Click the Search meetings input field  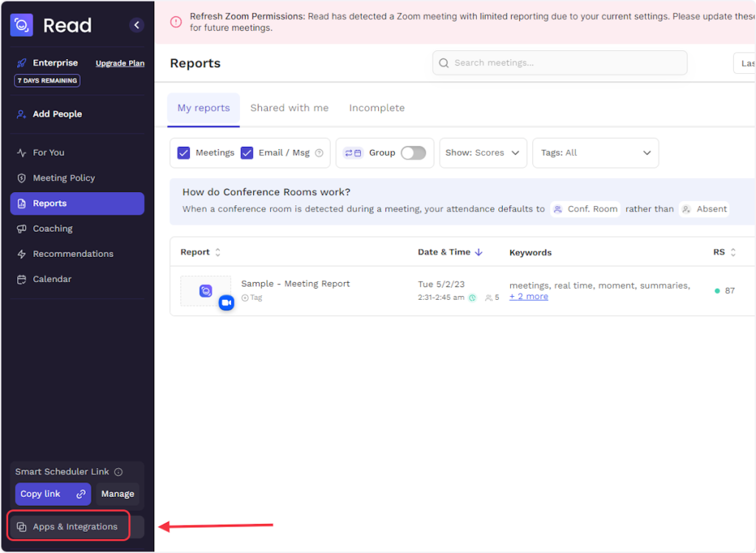click(560, 63)
